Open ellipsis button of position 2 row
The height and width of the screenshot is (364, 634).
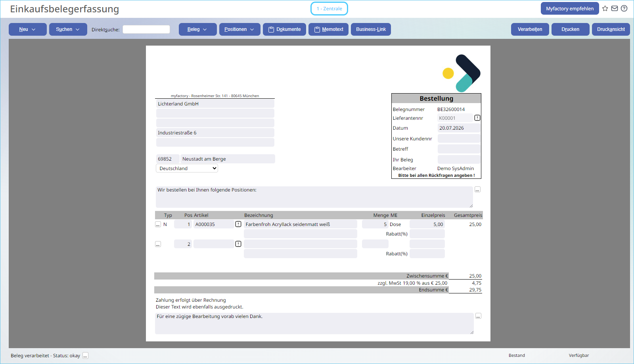click(158, 244)
